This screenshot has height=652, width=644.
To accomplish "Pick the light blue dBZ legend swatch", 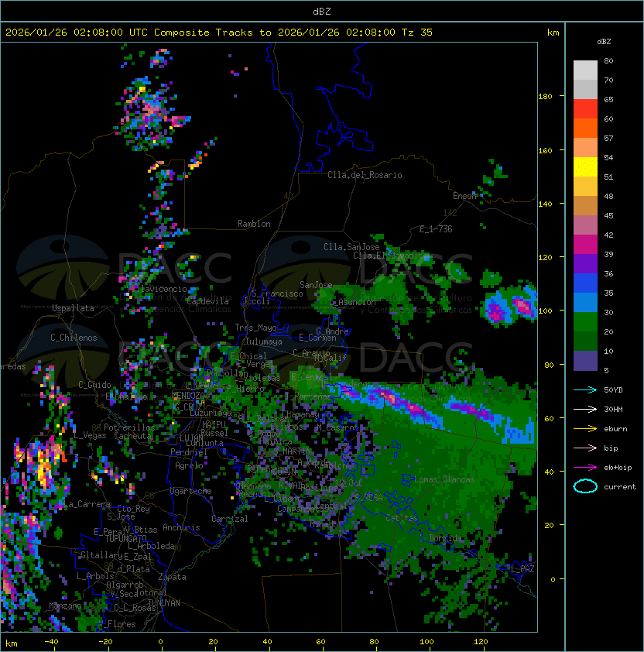I will [x=585, y=302].
